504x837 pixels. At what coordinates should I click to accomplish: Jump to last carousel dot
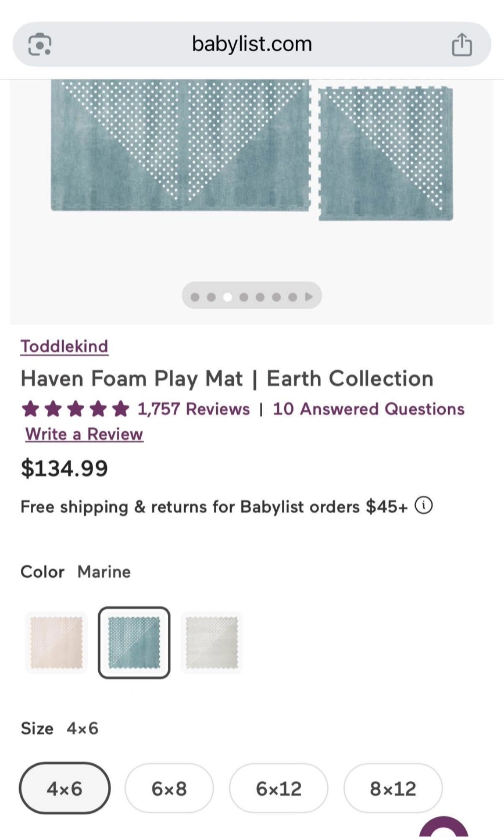pos(292,297)
